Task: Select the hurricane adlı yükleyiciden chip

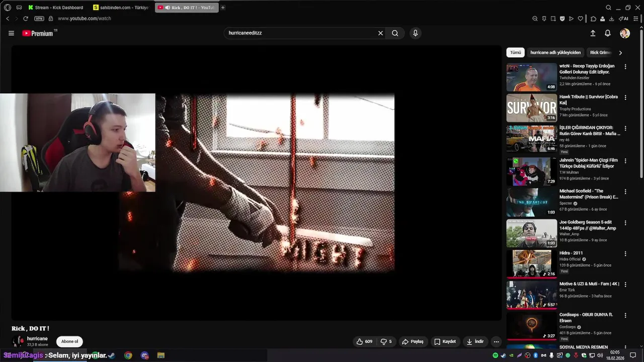Action: point(555,52)
